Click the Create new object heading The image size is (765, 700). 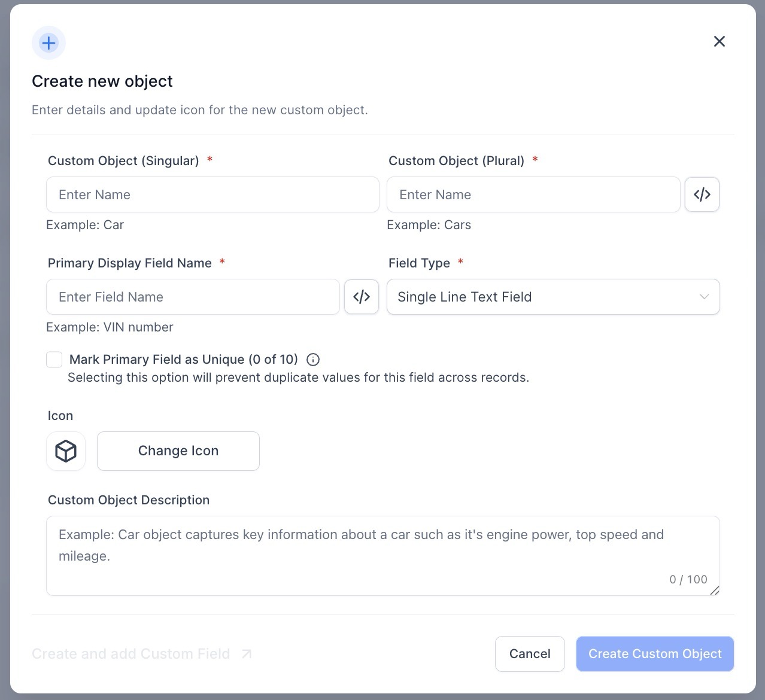[x=102, y=81]
